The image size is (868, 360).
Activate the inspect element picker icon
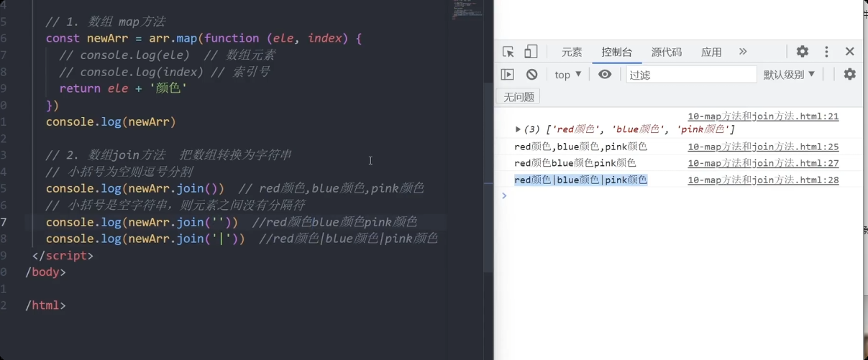pyautogui.click(x=508, y=52)
